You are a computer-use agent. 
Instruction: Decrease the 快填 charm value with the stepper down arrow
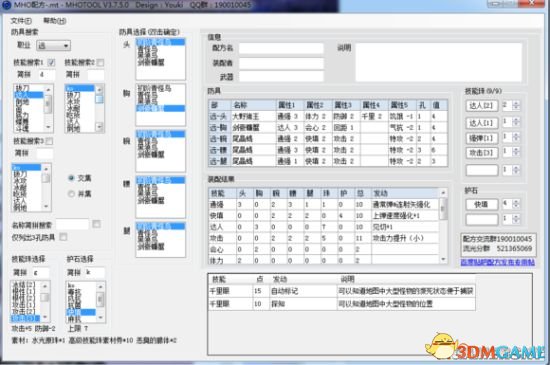tap(516, 207)
